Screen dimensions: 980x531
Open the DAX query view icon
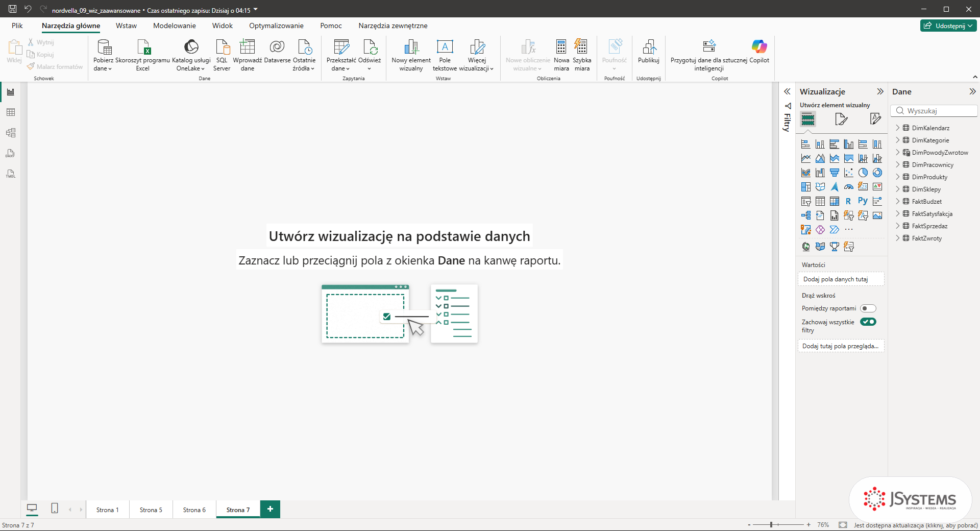pos(11,153)
